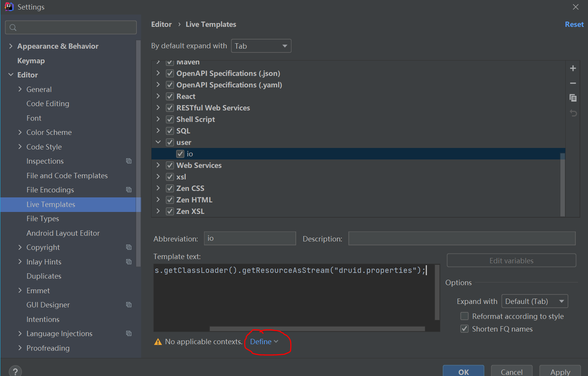This screenshot has height=376, width=588.
Task: Duplicate the selected template icon
Action: tap(573, 98)
